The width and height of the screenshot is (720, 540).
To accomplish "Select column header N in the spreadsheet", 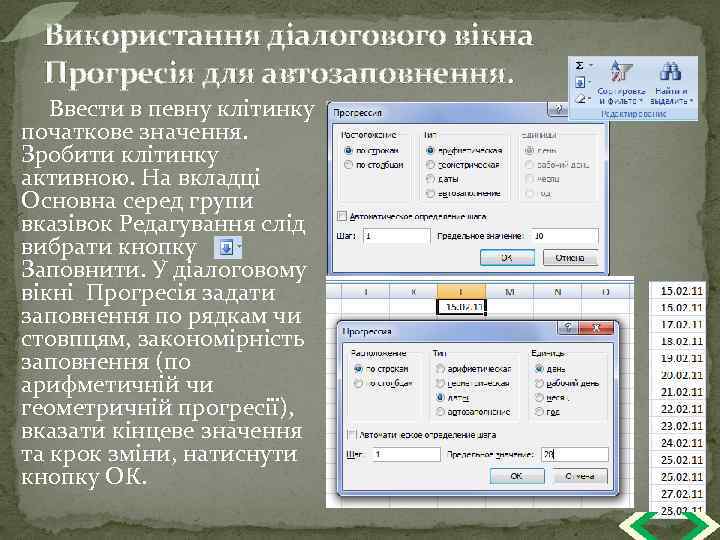I will [557, 292].
